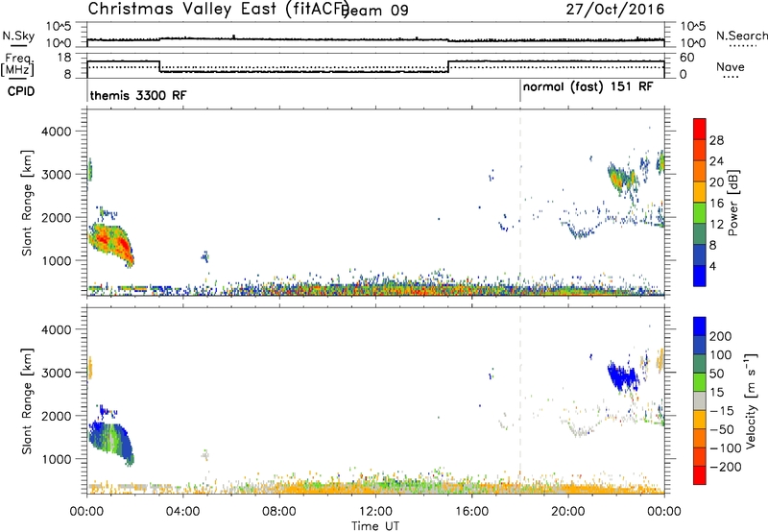Click the blue velocity patch near 22:00 UT

pos(622,376)
